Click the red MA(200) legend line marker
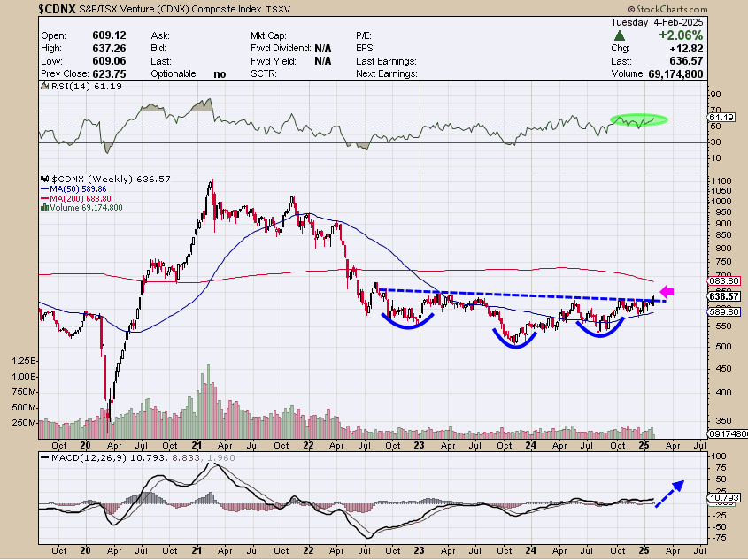748x560 pixels. click(45, 199)
